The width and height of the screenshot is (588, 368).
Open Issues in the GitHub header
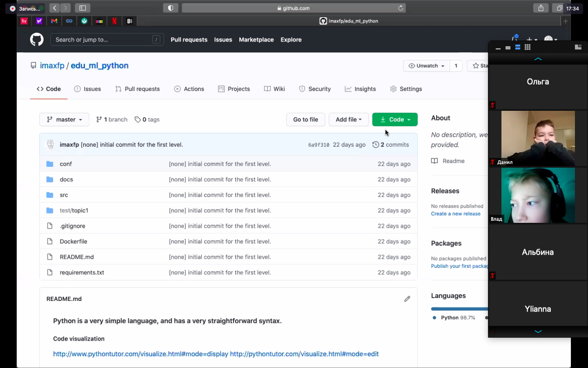point(223,40)
